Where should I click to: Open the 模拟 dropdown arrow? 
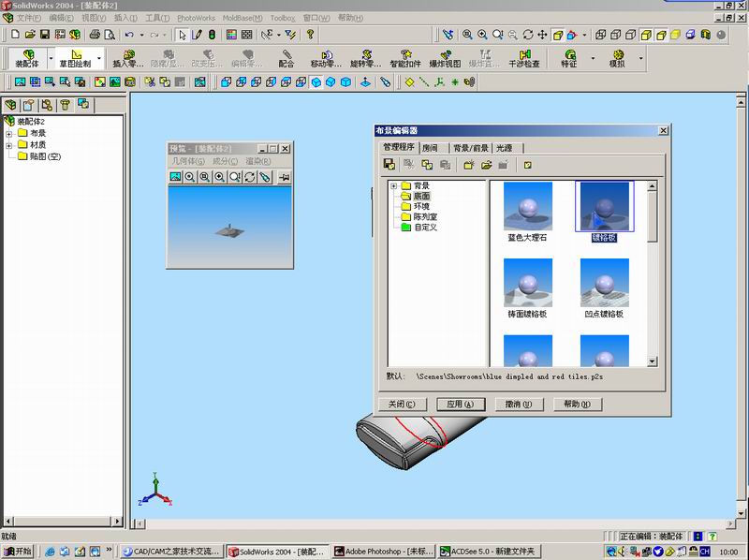point(640,58)
